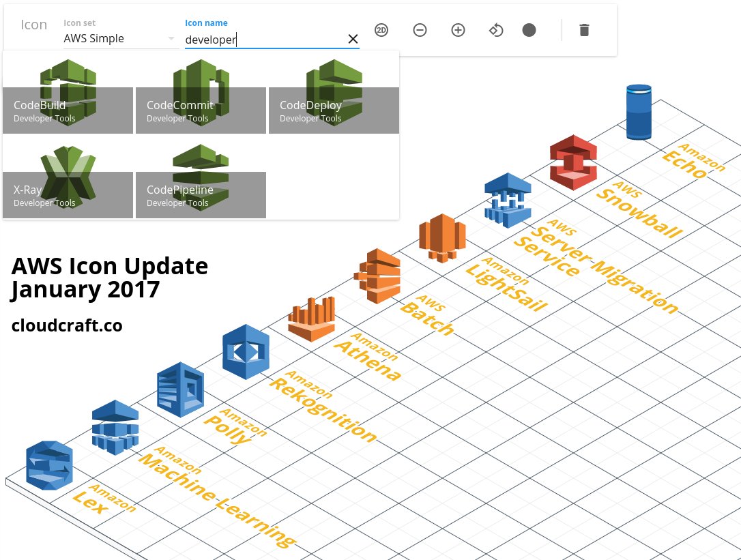Click the 'Amazon LightSail' label text
The width and height of the screenshot is (741, 560).
[506, 284]
